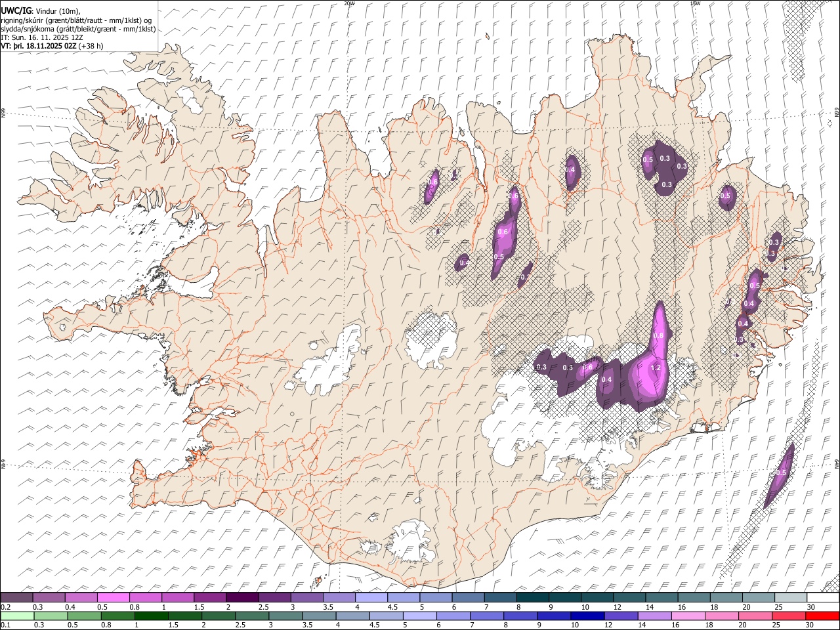The width and height of the screenshot is (840, 630).
Task: Click the '15W' longitude label at top
Action: click(x=695, y=3)
